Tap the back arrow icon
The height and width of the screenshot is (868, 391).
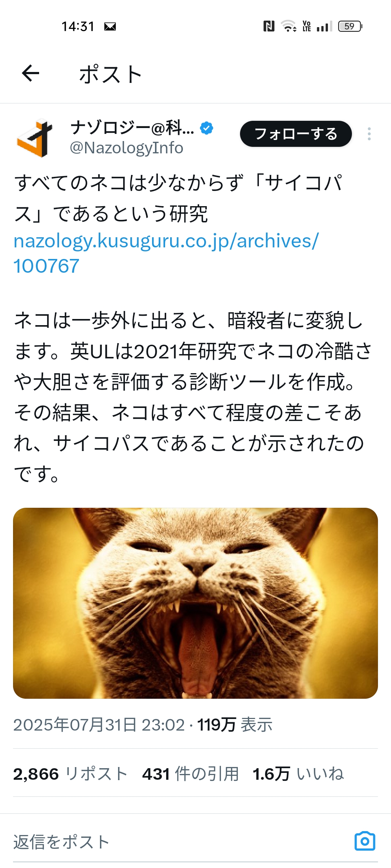click(x=30, y=73)
